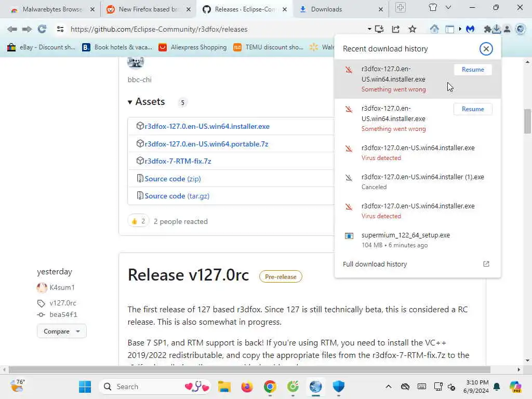Reload the GitHub releases page
This screenshot has width=532, height=399.
coord(42,29)
